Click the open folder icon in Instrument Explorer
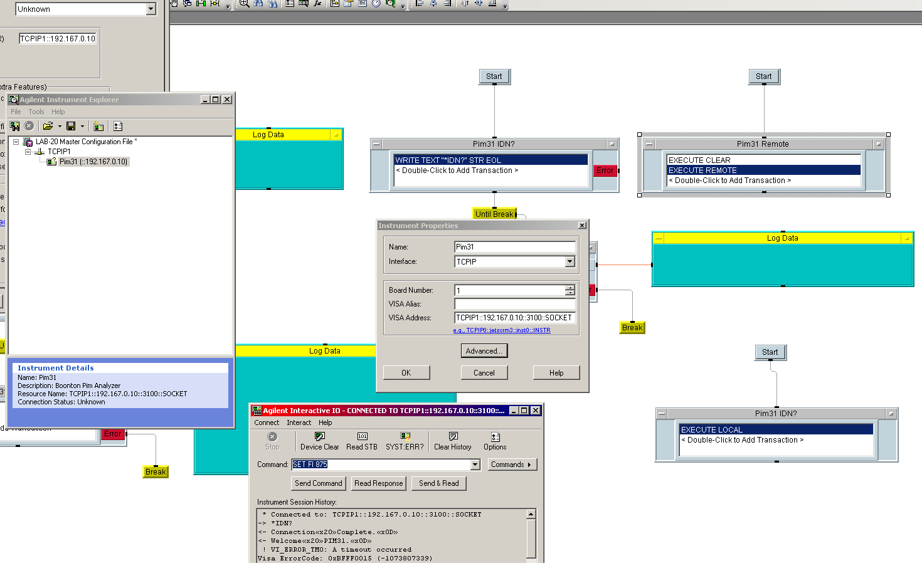 click(48, 126)
